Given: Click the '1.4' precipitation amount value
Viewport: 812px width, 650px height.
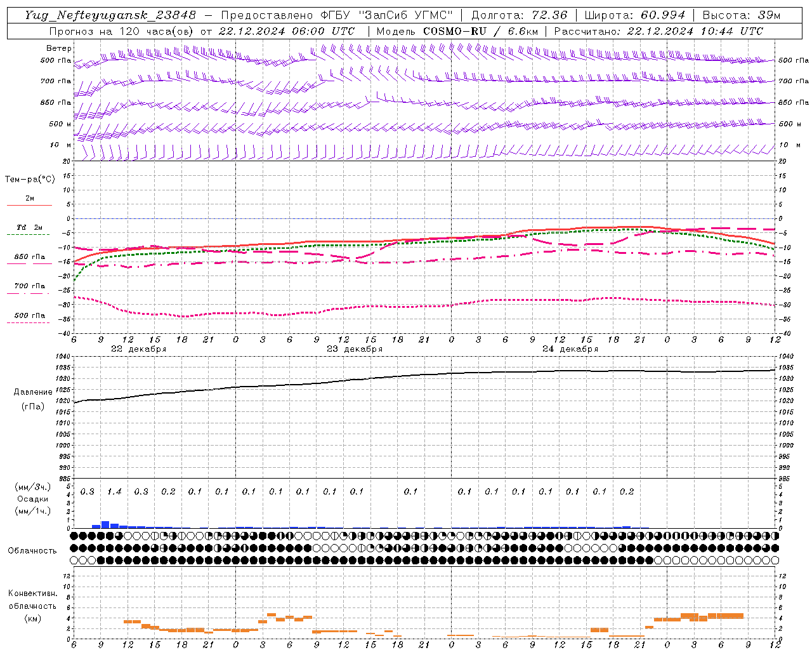Looking at the screenshot, I should tap(114, 492).
